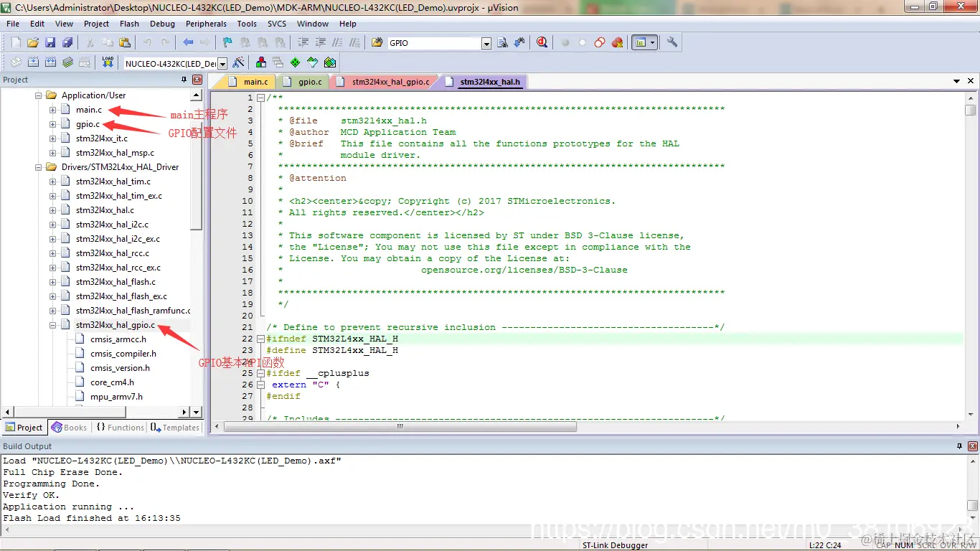
Task: Open the Peripherals menu
Action: click(x=206, y=24)
